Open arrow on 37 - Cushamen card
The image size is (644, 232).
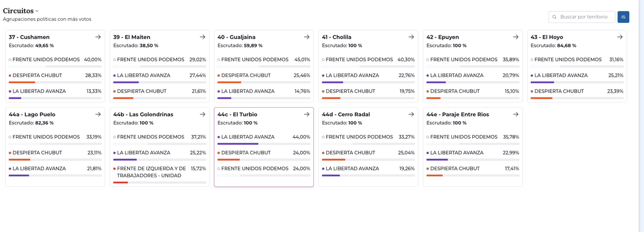coord(98,37)
